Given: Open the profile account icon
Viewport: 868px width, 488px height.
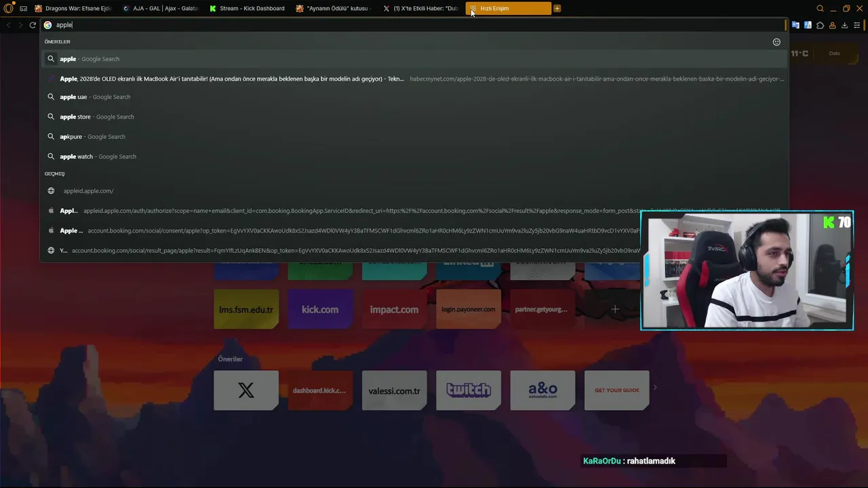Looking at the screenshot, I should (832, 25).
